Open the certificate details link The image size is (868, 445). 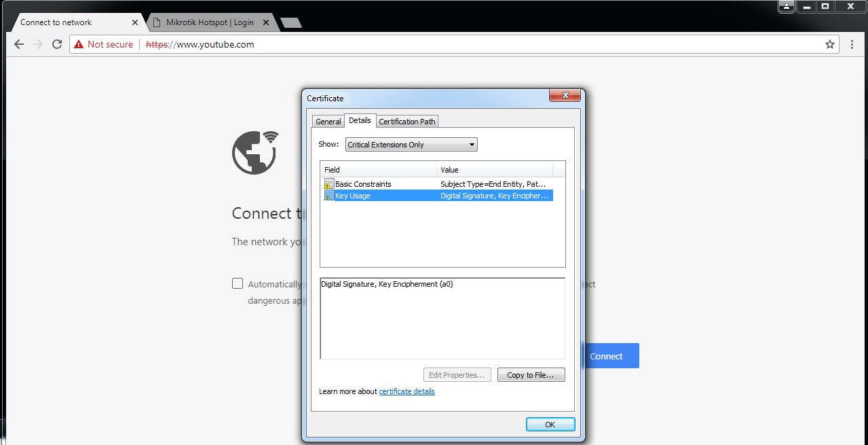click(406, 391)
